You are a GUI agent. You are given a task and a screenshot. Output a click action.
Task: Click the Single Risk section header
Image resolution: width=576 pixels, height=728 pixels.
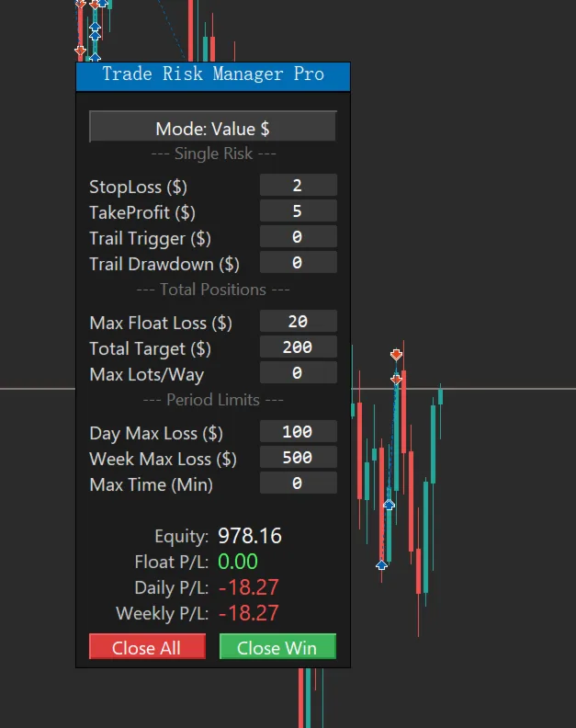213,154
